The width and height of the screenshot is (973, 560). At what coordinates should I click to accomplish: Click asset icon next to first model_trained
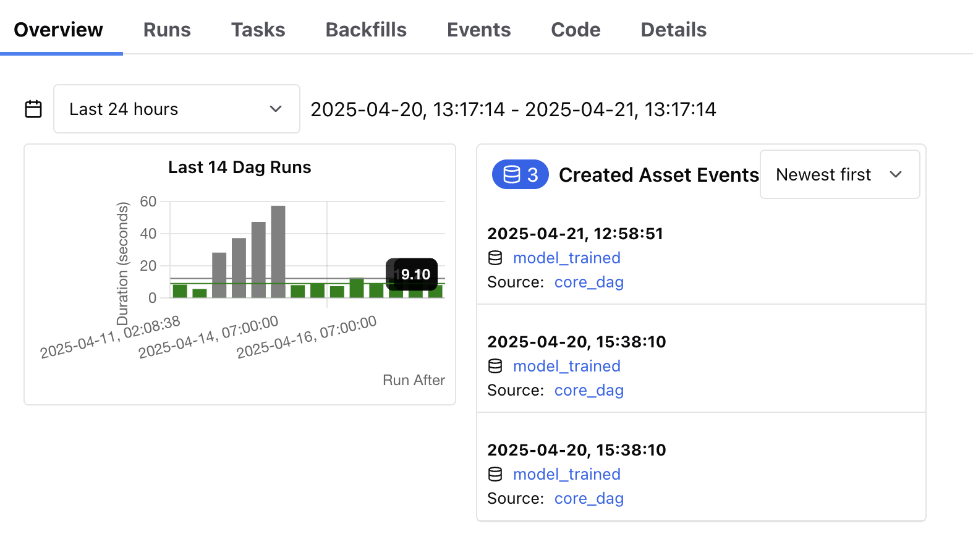point(495,258)
